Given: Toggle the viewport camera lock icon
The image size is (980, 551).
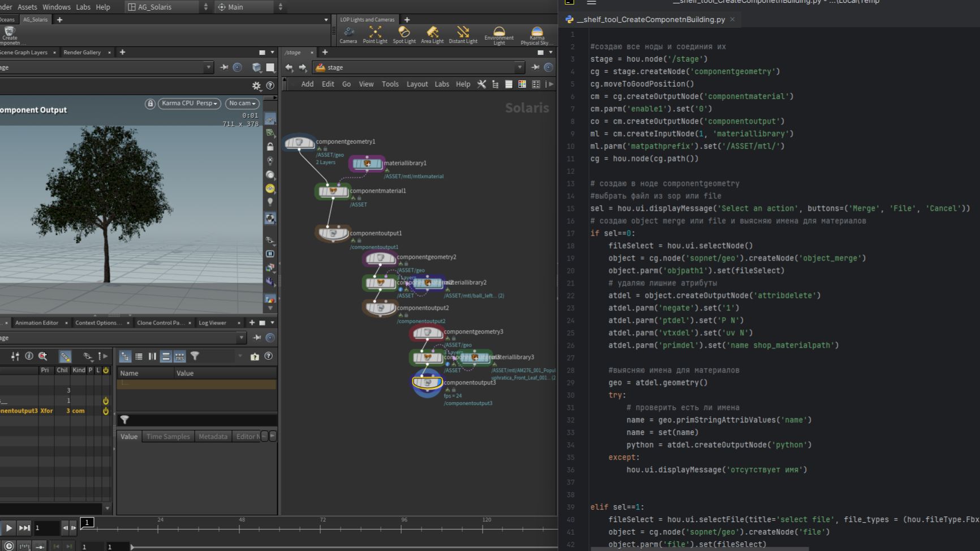Looking at the screenshot, I should coord(150,104).
